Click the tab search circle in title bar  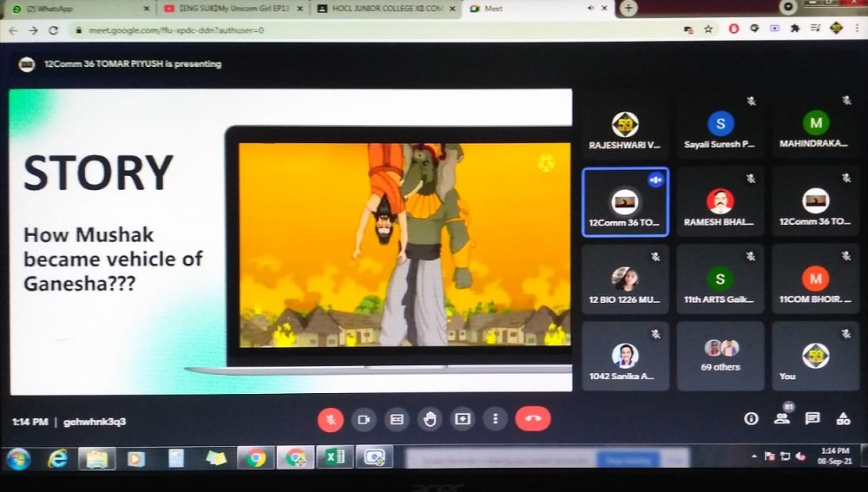tap(788, 7)
